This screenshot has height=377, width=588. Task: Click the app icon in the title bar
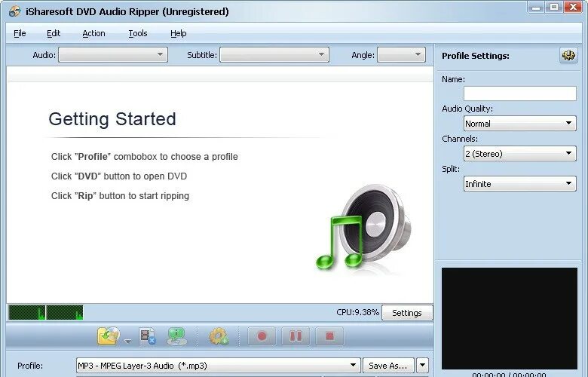[x=14, y=11]
